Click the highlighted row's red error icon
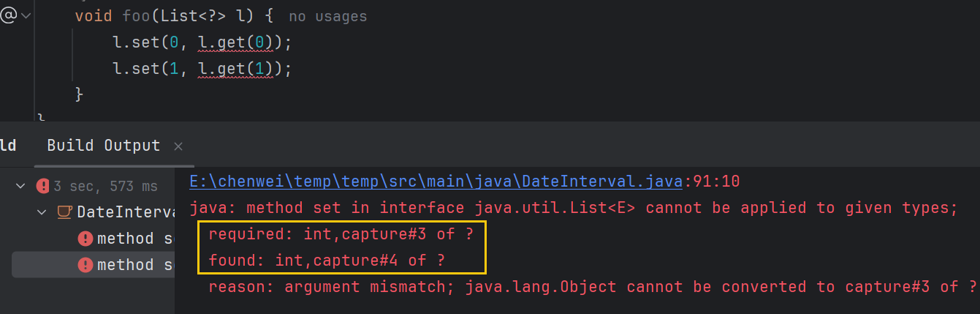 tap(85, 264)
